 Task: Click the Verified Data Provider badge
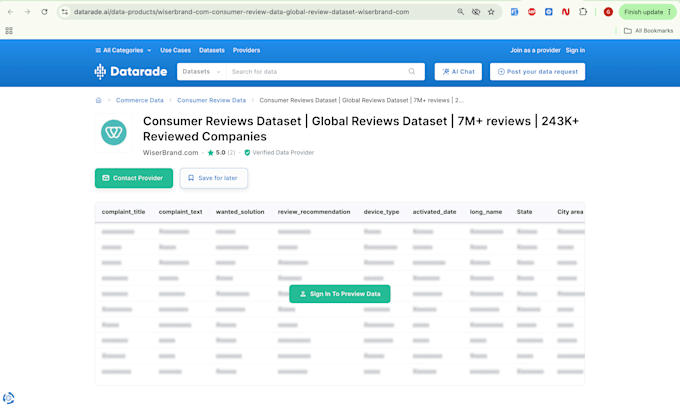point(279,153)
